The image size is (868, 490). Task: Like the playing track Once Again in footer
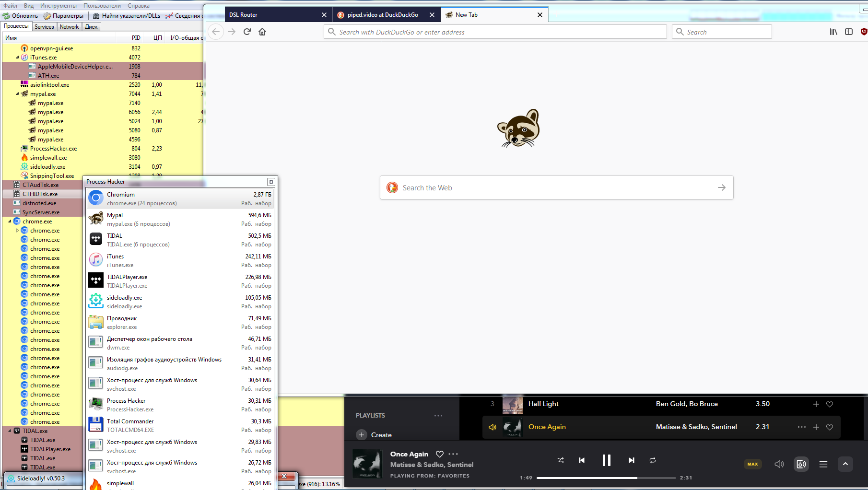[x=439, y=454]
